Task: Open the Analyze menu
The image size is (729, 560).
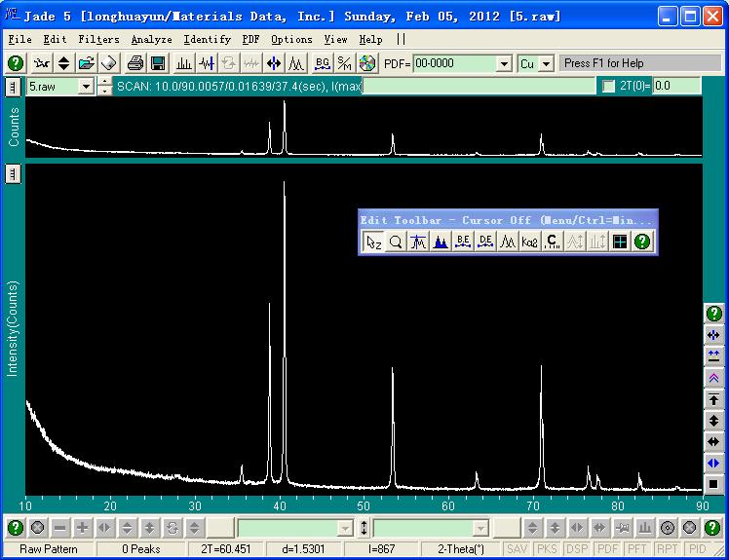Action: [x=151, y=39]
